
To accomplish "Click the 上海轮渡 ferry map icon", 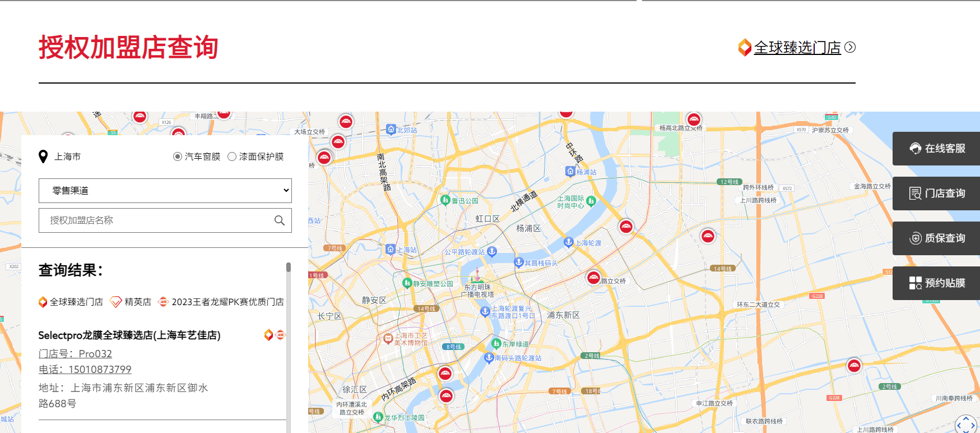I will tap(569, 242).
